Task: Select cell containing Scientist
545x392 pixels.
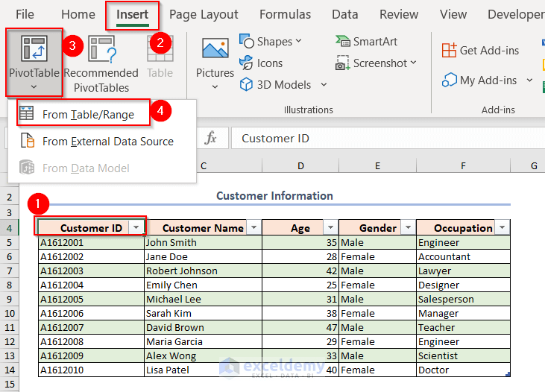Action: click(x=463, y=355)
